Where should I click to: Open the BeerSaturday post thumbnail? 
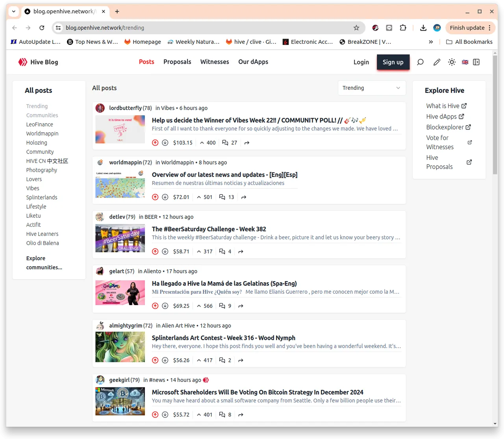pos(120,239)
